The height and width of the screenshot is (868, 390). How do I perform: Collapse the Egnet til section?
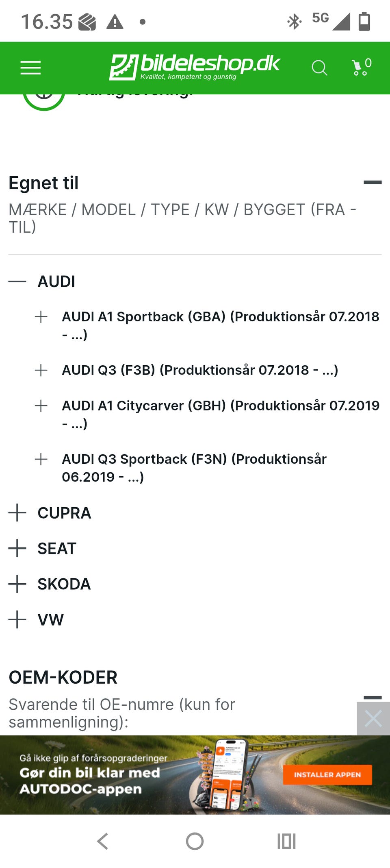point(372,183)
